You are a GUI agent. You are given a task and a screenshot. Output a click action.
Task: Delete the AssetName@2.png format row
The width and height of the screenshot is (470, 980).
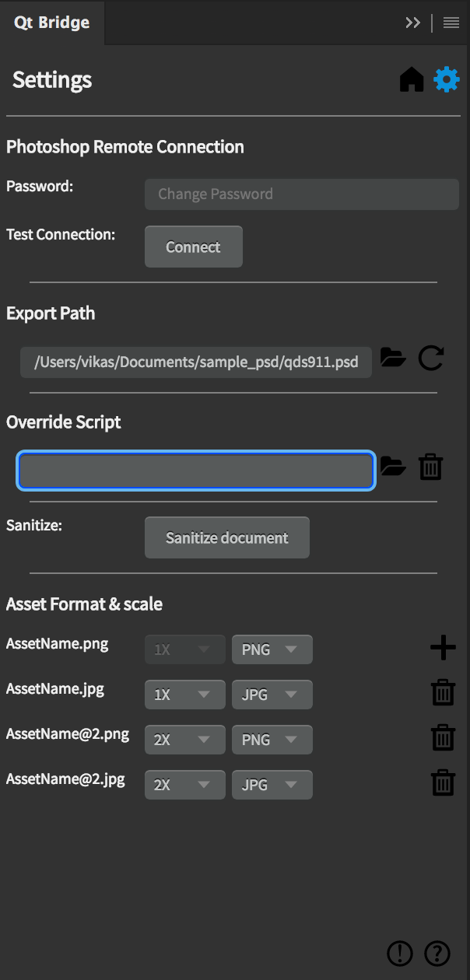coord(443,737)
